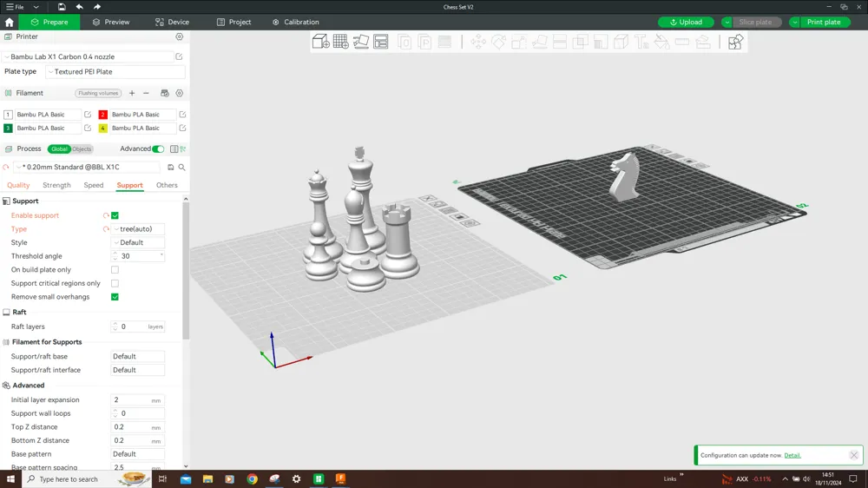
Task: Open the support Type tree(auto) dropdown
Action: (138, 228)
